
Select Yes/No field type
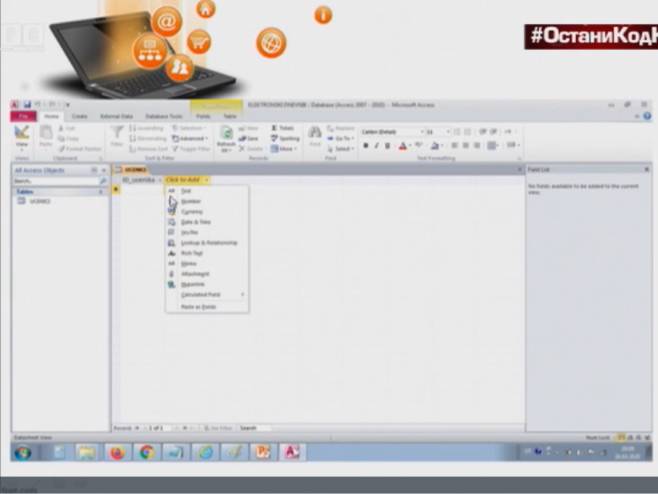(207, 232)
